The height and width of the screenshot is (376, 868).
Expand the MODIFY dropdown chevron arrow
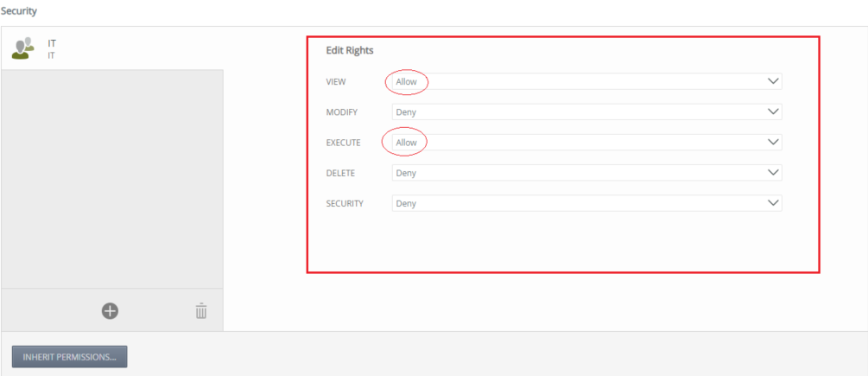(773, 112)
